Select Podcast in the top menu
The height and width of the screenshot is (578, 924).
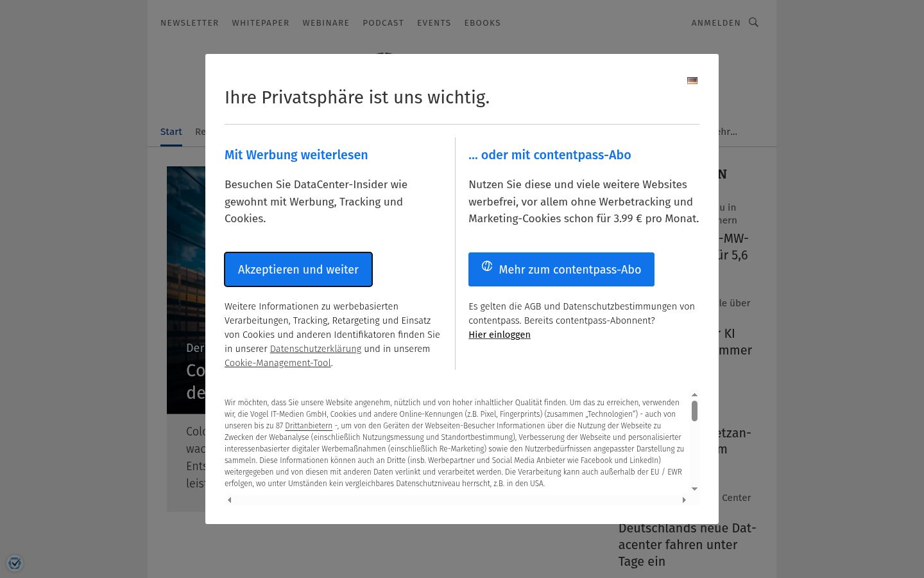(x=383, y=22)
